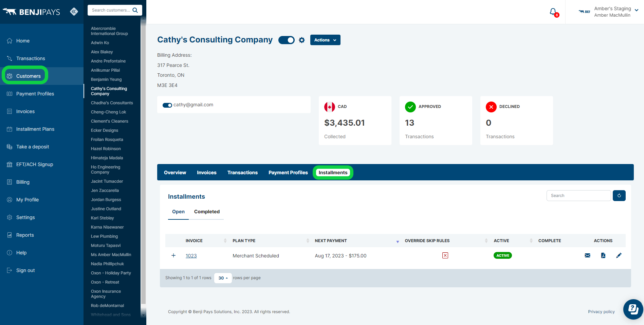Email invoice 1023 envelope icon

pyautogui.click(x=587, y=255)
